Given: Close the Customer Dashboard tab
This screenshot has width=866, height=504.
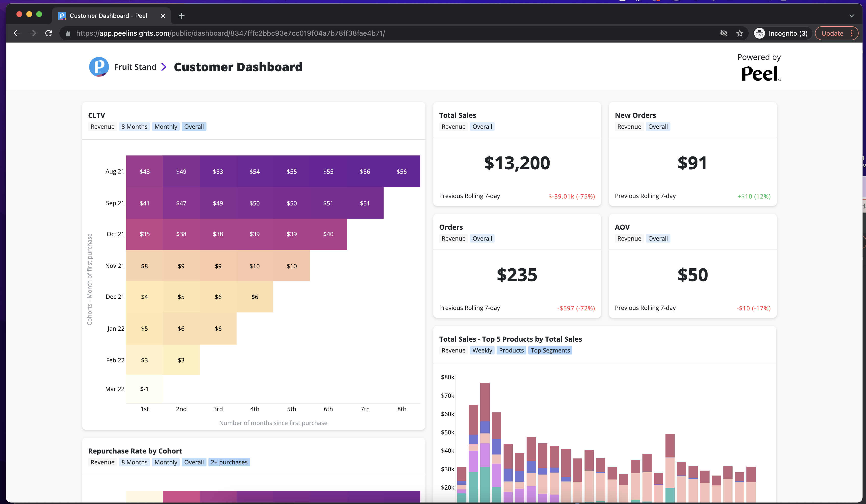Looking at the screenshot, I should pyautogui.click(x=163, y=16).
